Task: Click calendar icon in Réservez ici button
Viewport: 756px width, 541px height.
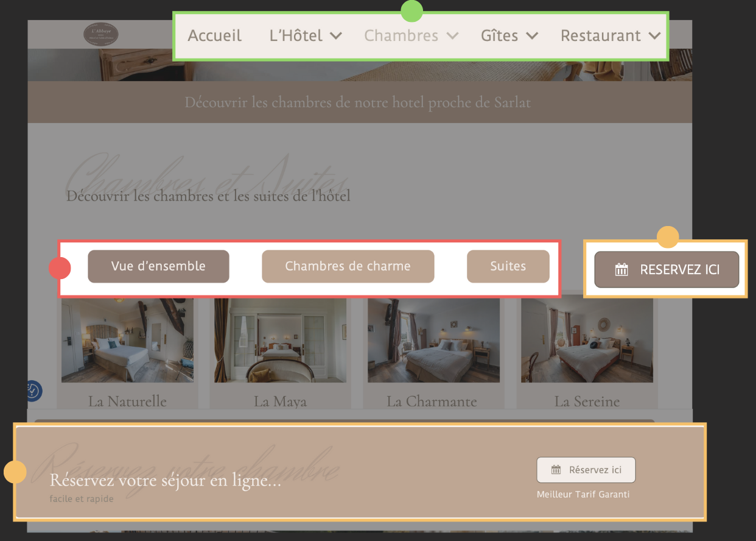Action: point(556,470)
